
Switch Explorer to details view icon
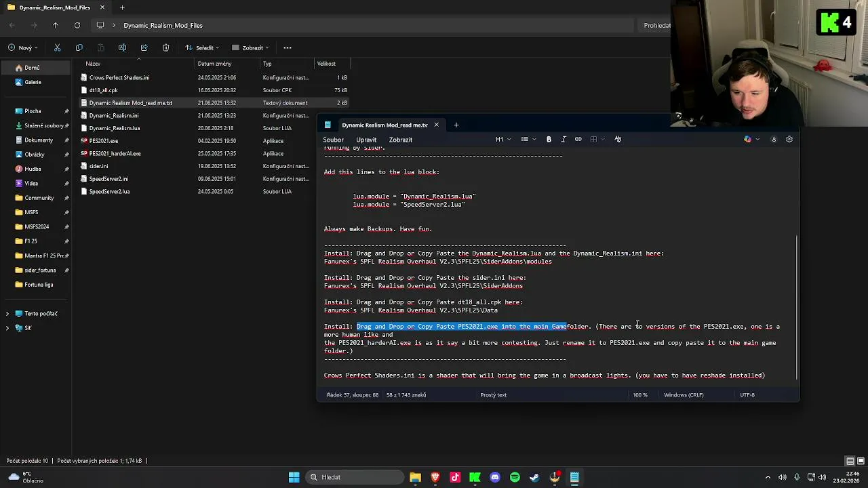(850, 461)
